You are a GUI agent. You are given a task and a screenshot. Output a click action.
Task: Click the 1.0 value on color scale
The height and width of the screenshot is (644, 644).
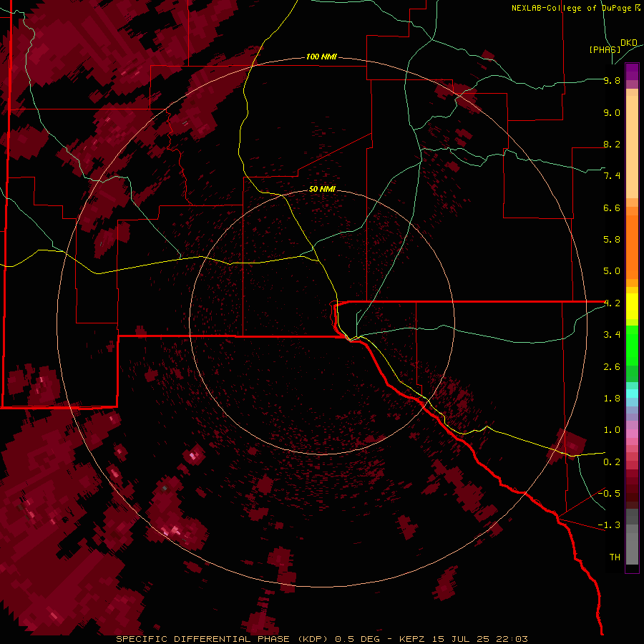coord(612,430)
